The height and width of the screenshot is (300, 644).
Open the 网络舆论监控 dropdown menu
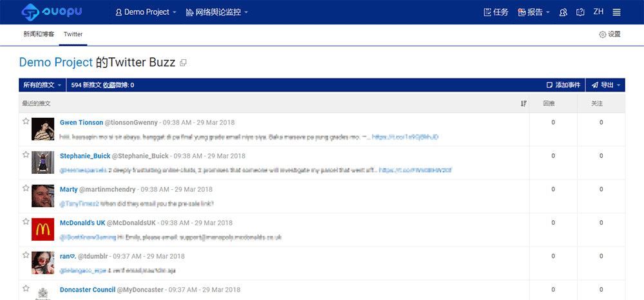(x=217, y=12)
